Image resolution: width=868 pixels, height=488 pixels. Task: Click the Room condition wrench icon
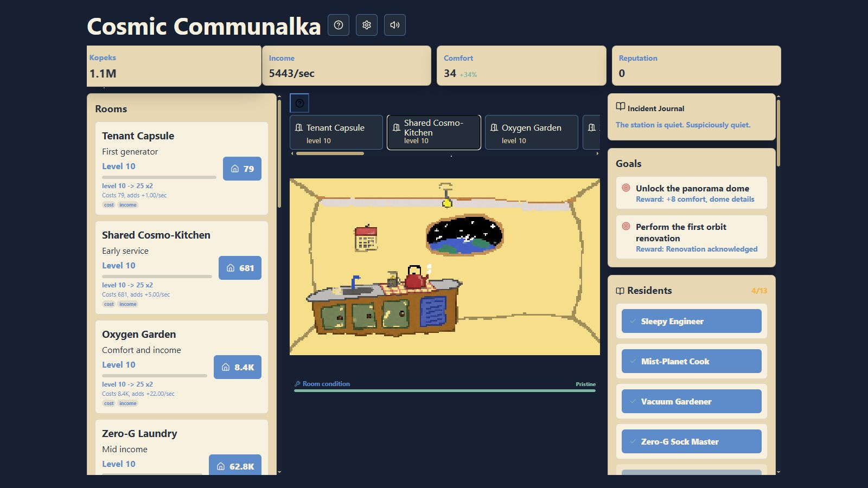coord(297,384)
